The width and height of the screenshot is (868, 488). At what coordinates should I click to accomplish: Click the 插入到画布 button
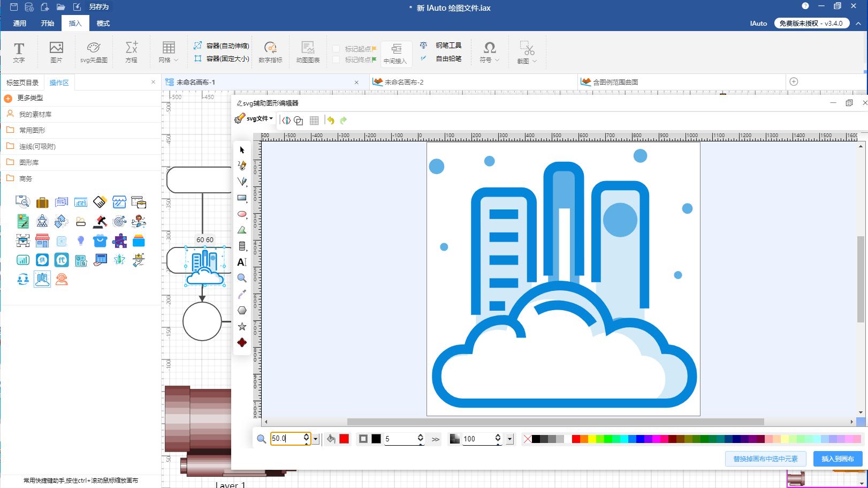[x=837, y=459]
